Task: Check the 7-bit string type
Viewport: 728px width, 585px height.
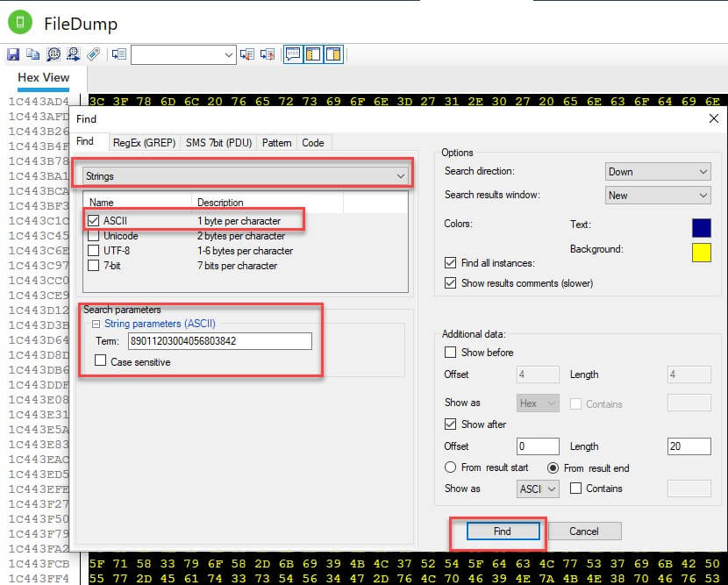Action: point(93,266)
